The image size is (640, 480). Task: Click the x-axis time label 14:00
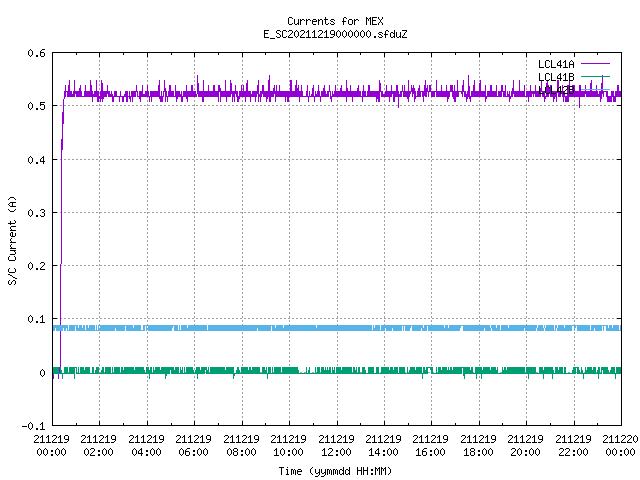click(x=383, y=452)
